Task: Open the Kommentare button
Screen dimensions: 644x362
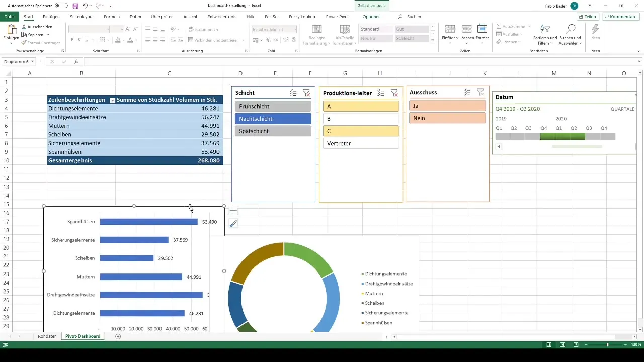Action: click(620, 17)
